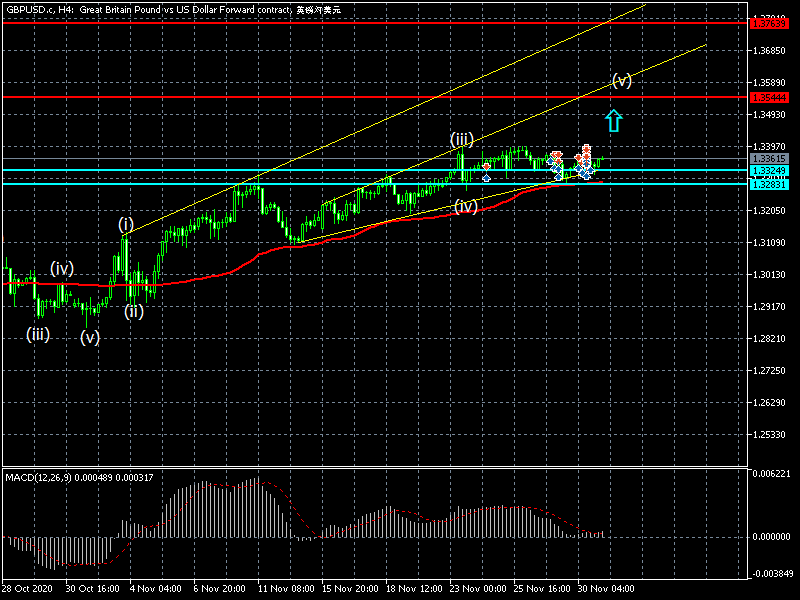Click the 1.35444 red price tag
Image resolution: width=800 pixels, height=600 pixels.
click(769, 97)
